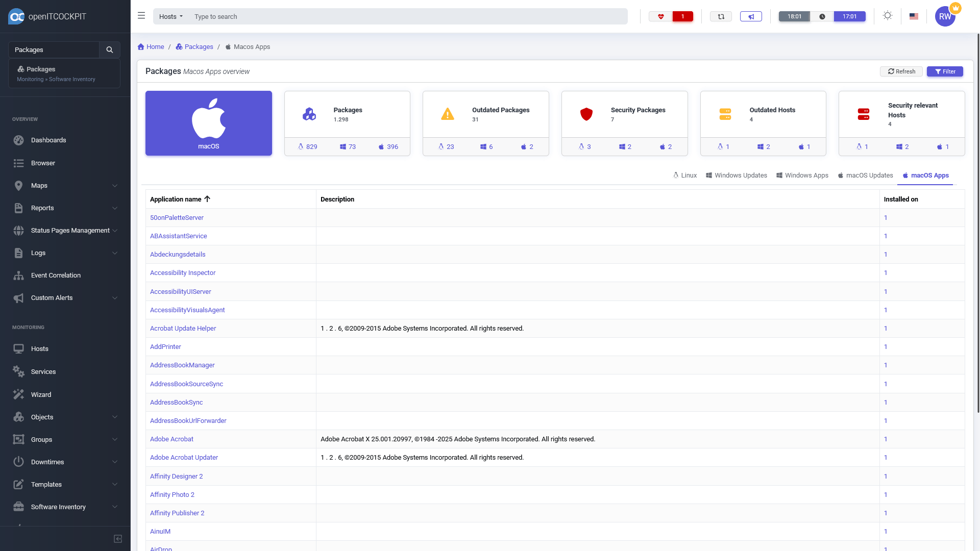Open the RW user avatar menu
Viewport: 980px width, 551px height.
(945, 16)
